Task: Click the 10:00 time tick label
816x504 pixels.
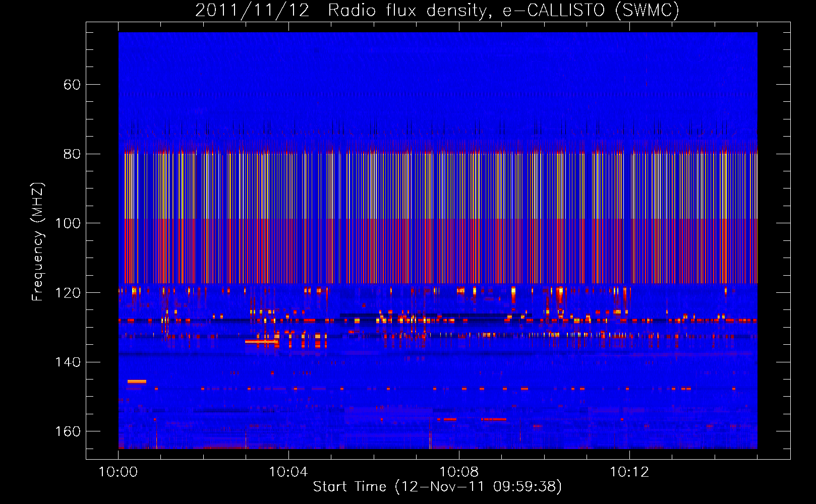Action: [x=118, y=472]
